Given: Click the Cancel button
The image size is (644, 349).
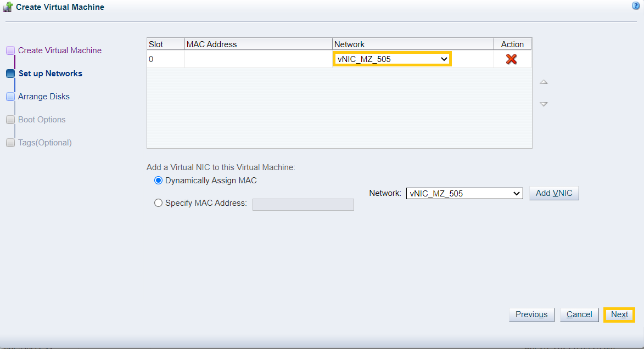Looking at the screenshot, I should [x=579, y=314].
